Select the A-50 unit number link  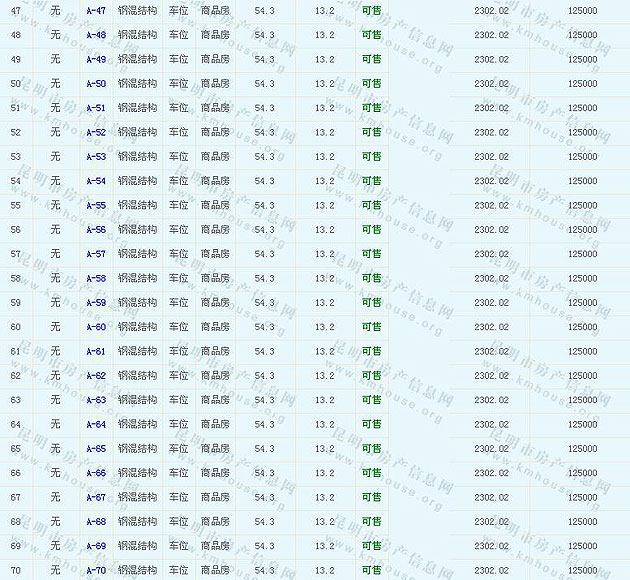pos(96,83)
